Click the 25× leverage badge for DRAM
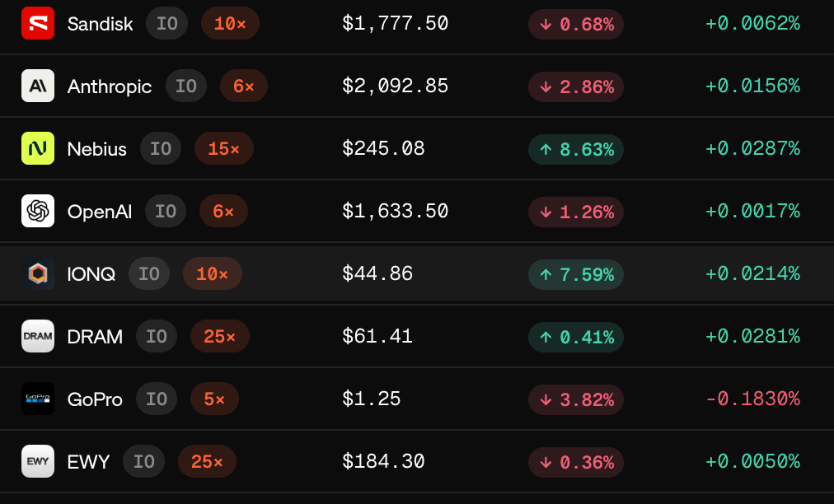 click(220, 336)
